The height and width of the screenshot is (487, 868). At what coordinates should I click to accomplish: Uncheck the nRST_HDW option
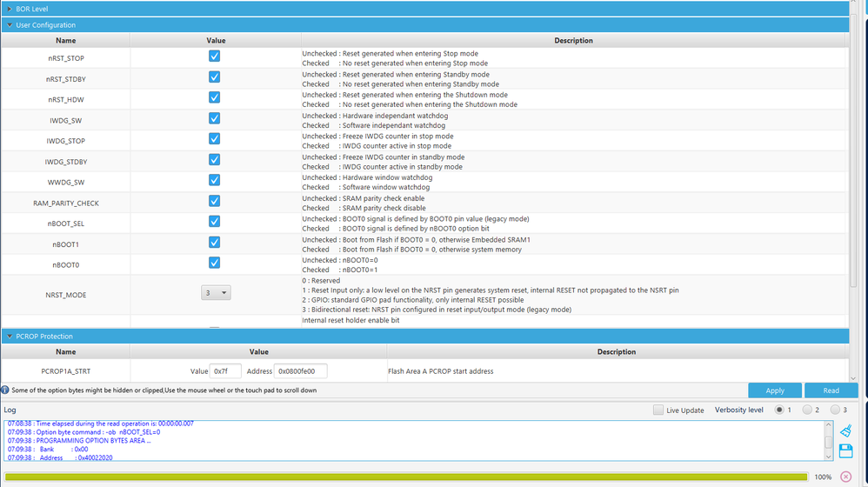pos(214,97)
